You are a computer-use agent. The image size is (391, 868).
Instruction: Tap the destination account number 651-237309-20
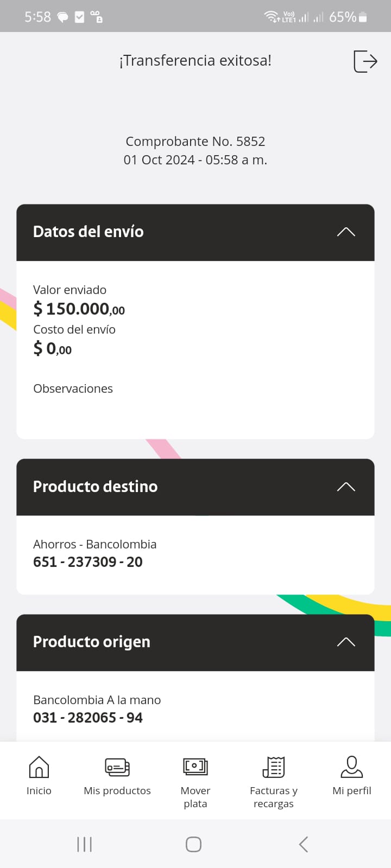tap(88, 562)
